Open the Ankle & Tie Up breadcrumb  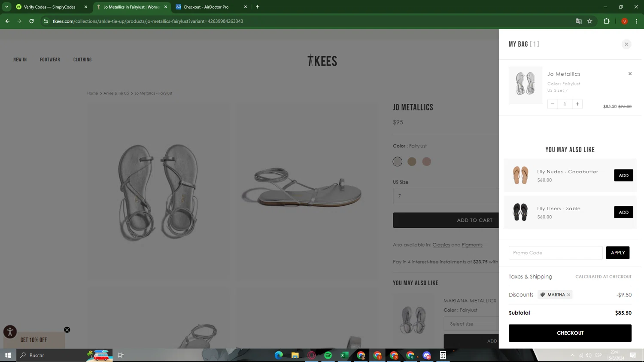pos(116,93)
